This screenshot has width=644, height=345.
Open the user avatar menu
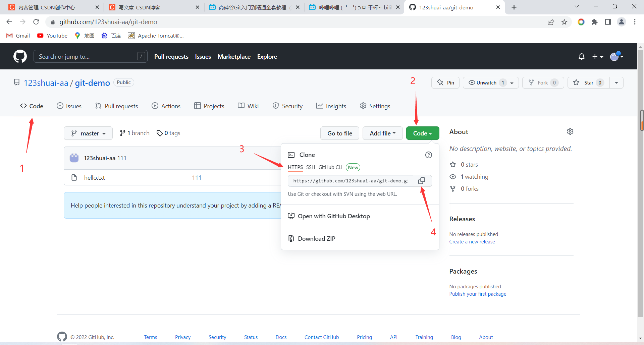coord(616,56)
